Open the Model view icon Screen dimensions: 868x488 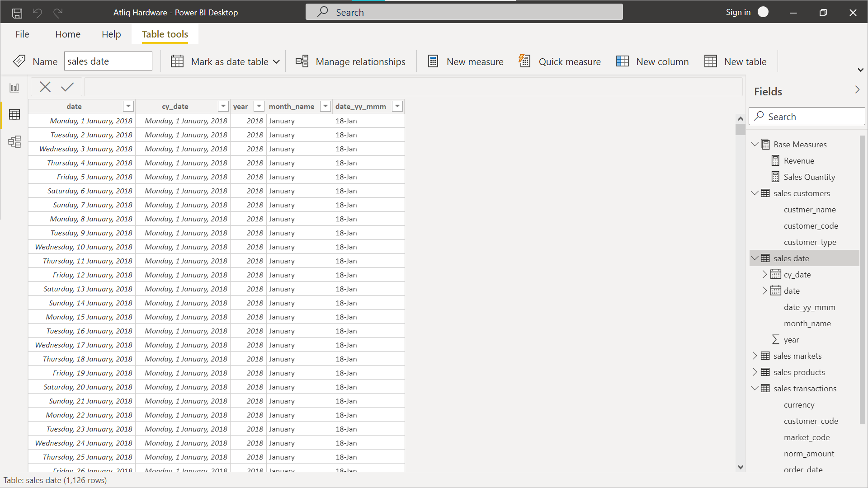pyautogui.click(x=14, y=142)
